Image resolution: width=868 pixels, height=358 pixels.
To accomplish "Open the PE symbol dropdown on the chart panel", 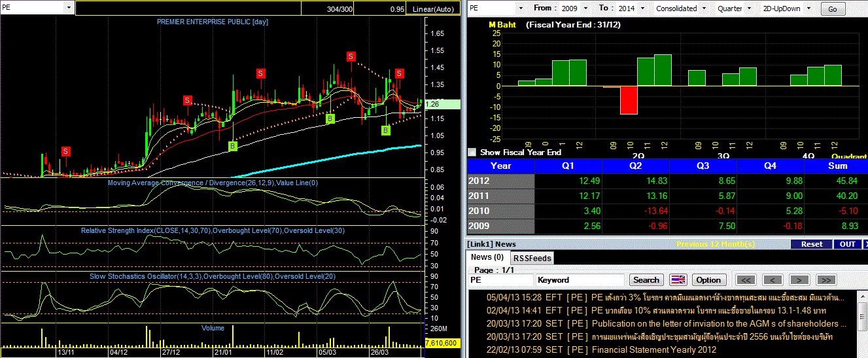I will (70, 7).
